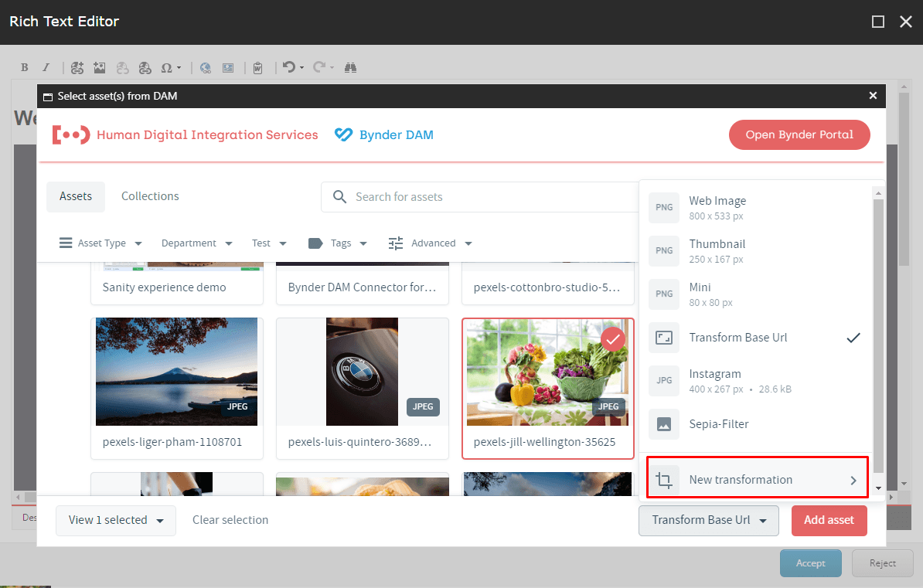
Task: Click the crop icon for New transformation
Action: (663, 480)
